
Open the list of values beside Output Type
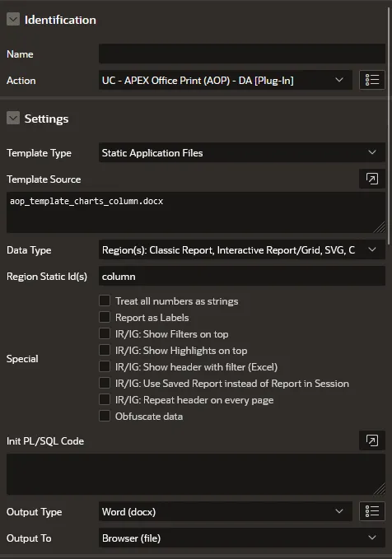372,511
